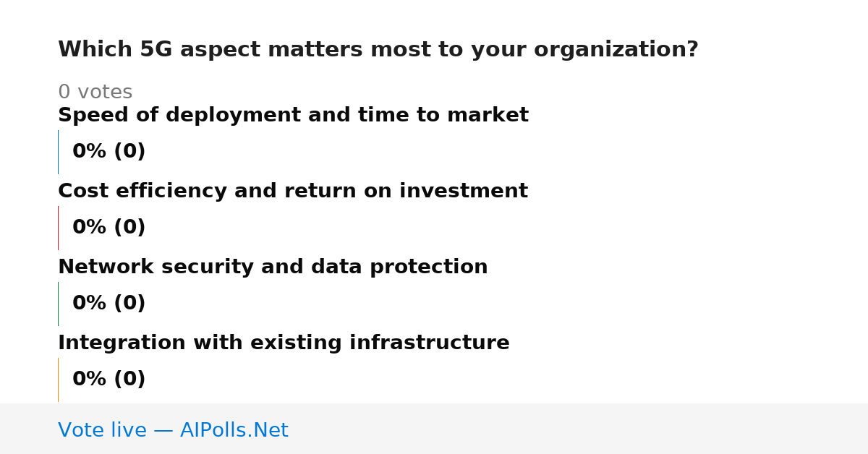
Task: Choose Cost efficiency and return on investment
Action: 293,192
